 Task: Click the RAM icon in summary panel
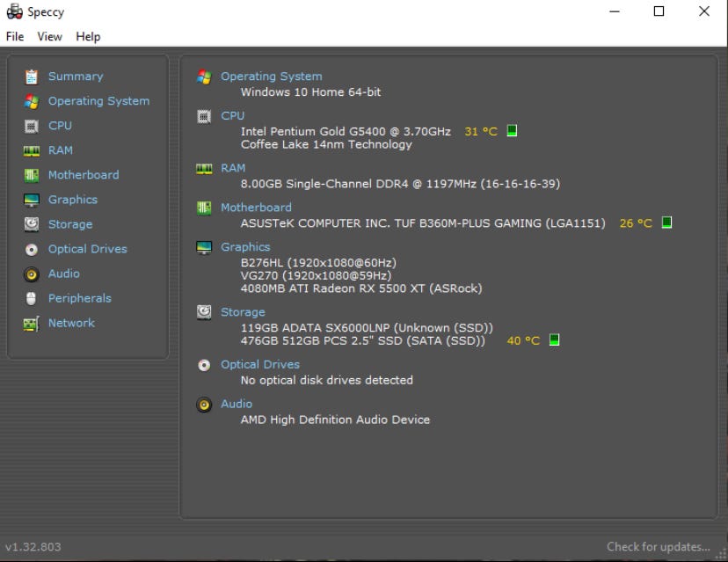204,169
